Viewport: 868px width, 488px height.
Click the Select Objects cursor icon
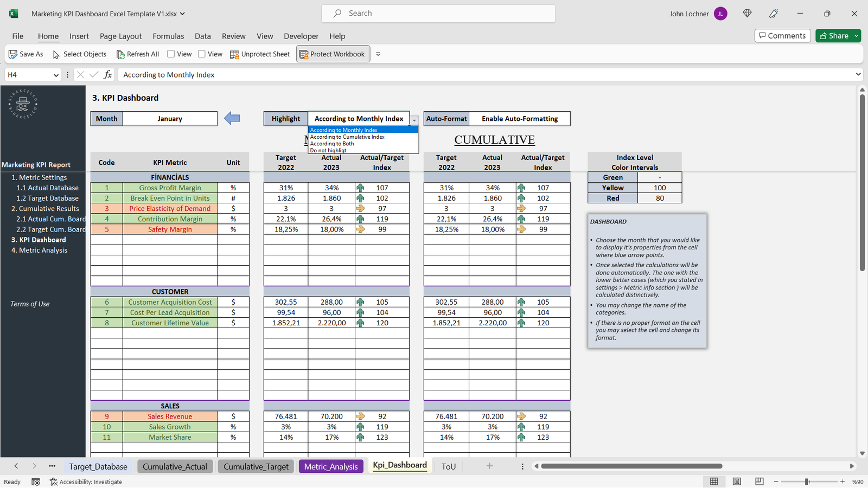click(x=56, y=54)
